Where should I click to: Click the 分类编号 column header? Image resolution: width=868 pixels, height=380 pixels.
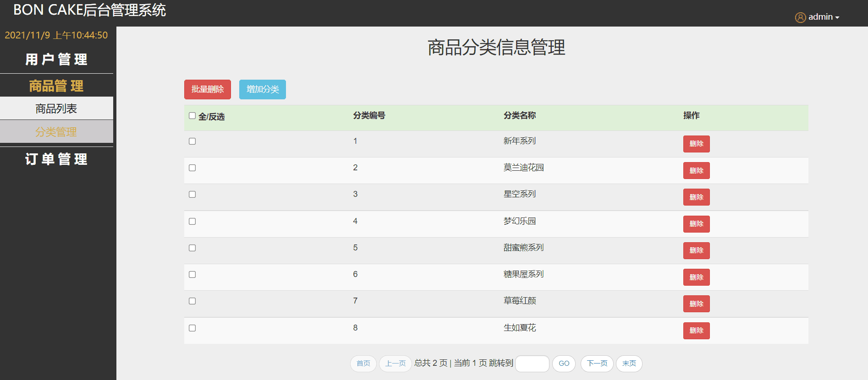point(369,115)
